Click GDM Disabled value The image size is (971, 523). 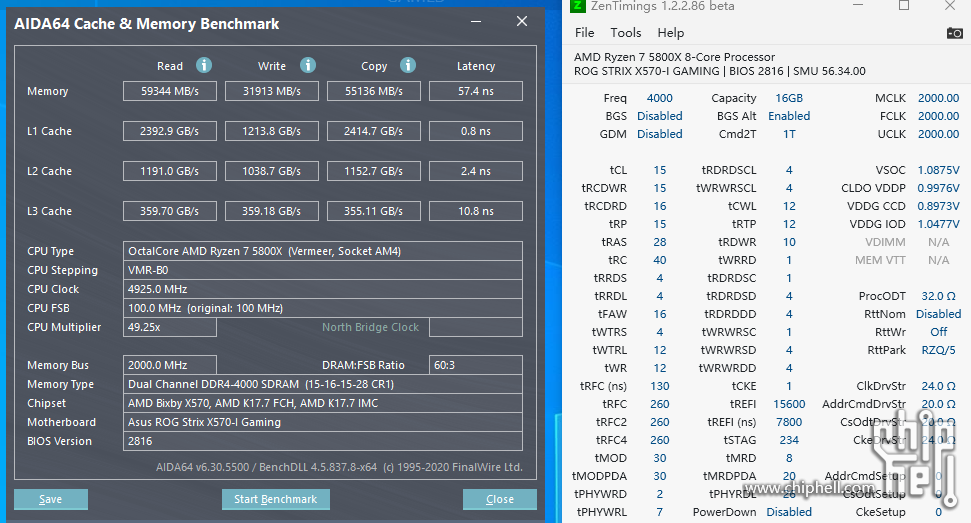[660, 134]
